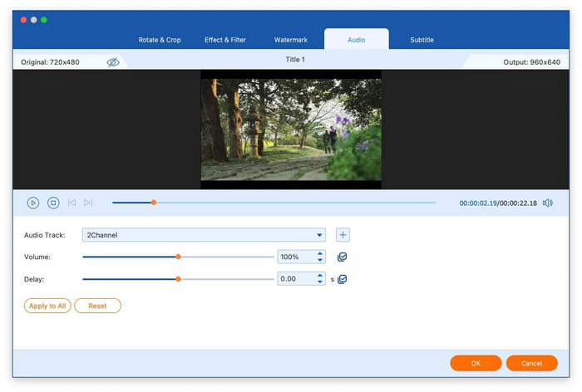Apply the volume setting to all clips icon
This screenshot has width=582, height=392.
342,257
